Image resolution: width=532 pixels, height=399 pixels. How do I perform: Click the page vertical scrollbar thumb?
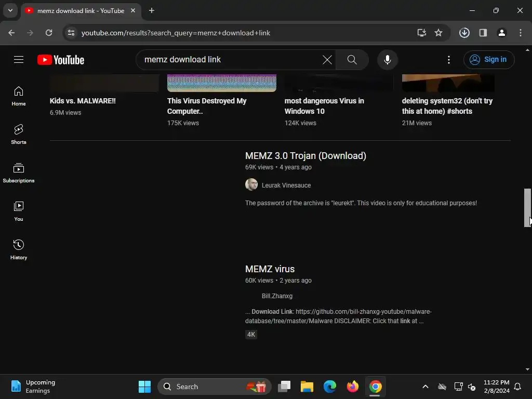[x=527, y=208]
